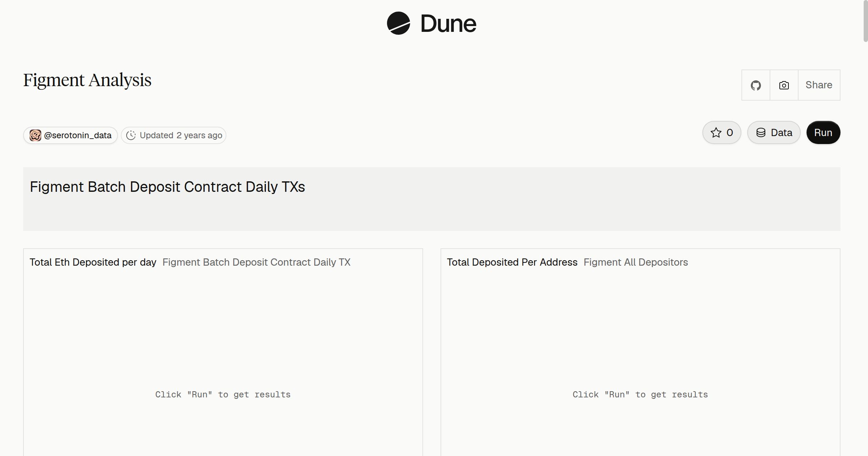Click the Updated 2 years ago clock icon
This screenshot has width=868, height=456.
click(x=131, y=135)
